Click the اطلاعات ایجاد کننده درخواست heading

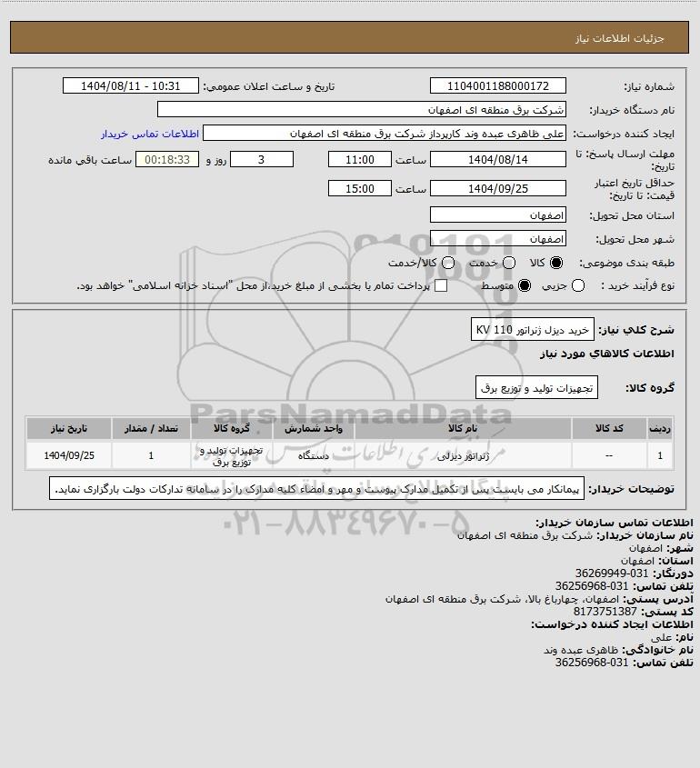click(612, 624)
